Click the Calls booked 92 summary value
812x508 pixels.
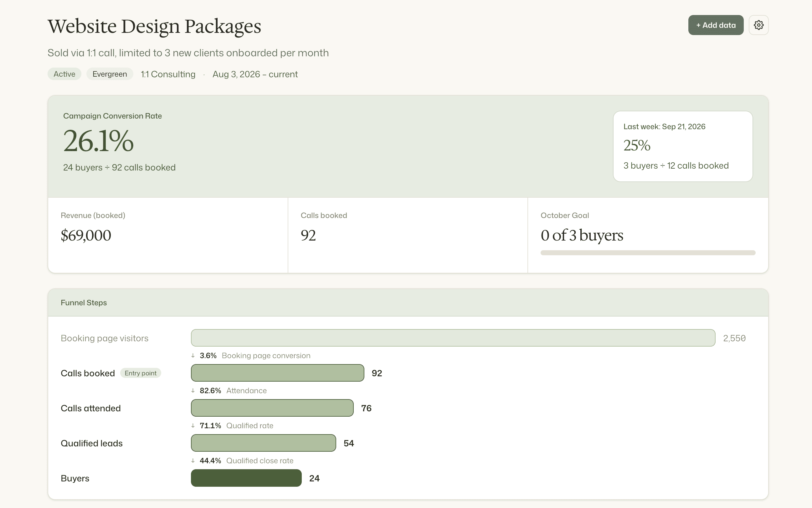pos(308,235)
